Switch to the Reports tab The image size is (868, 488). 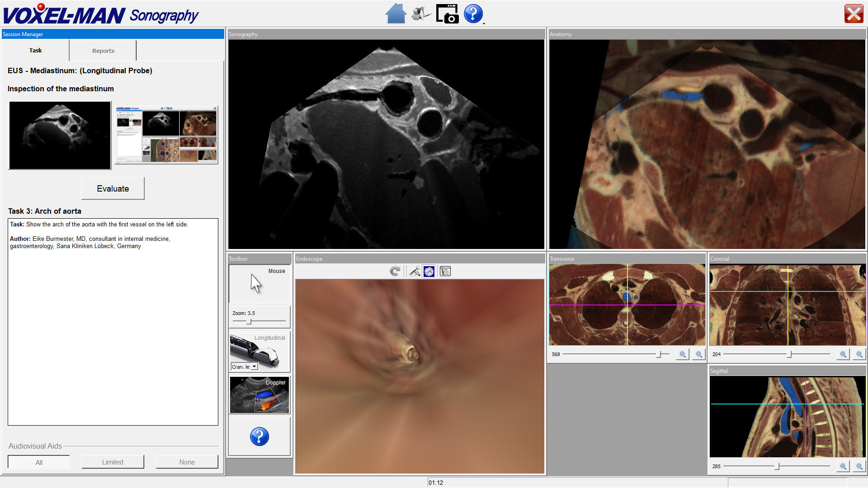tap(103, 51)
